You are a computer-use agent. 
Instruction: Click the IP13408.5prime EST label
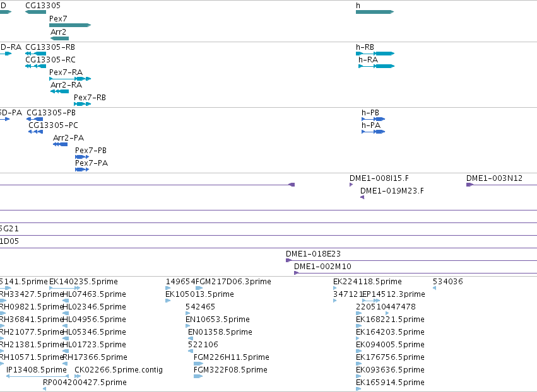37,371
